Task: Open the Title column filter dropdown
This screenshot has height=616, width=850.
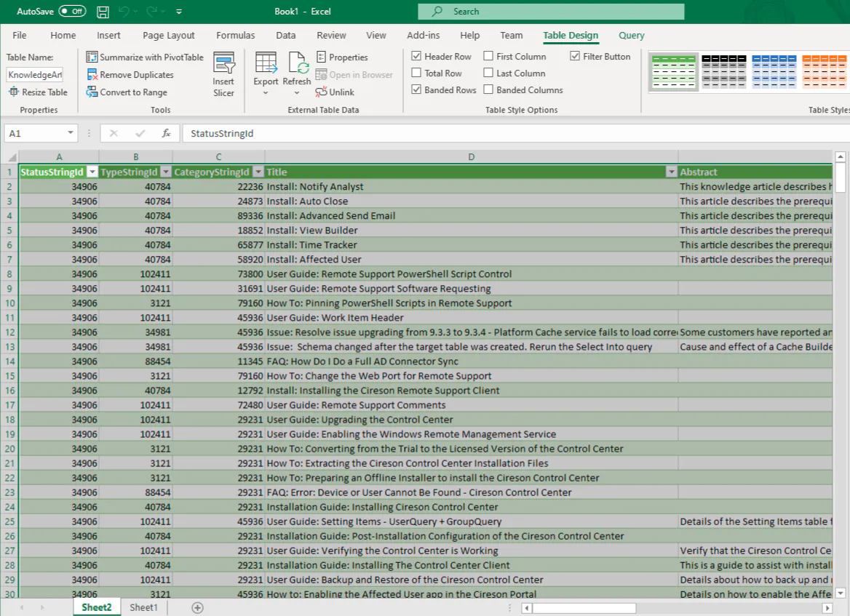Action: point(671,172)
